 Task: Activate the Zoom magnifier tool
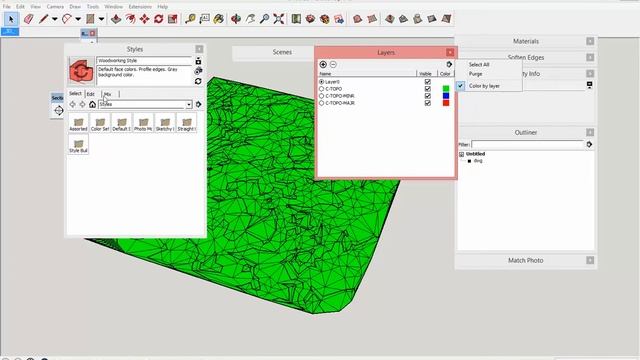pyautogui.click(x=264, y=19)
